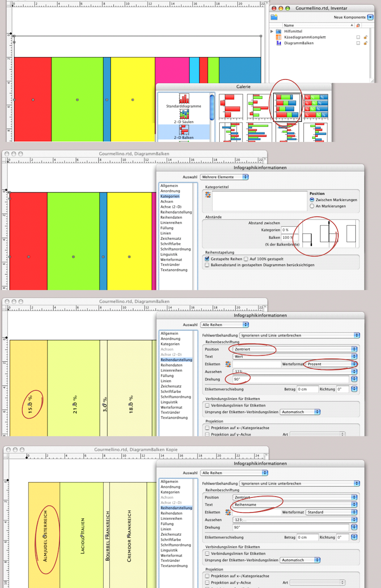381x588 pixels.
Task: Open the Werteformat dropdown showing Prozent
Action: pos(354,364)
